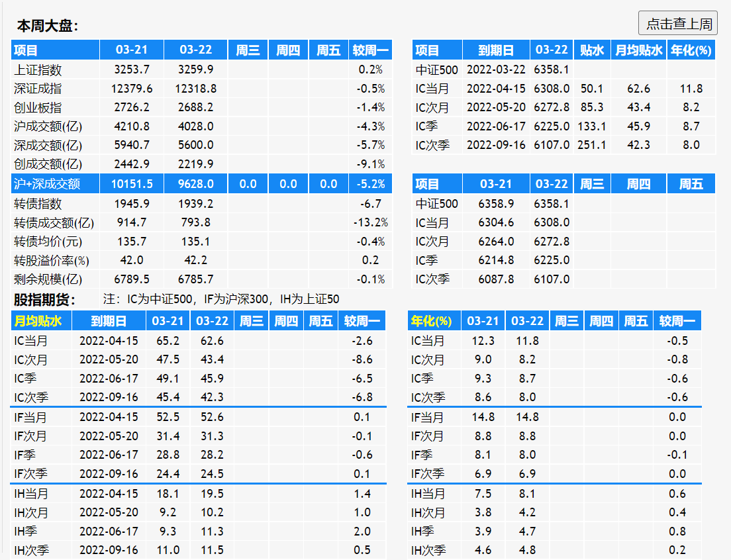
Task: Click 到期日 header in 月均贴水 table
Action: point(109,321)
